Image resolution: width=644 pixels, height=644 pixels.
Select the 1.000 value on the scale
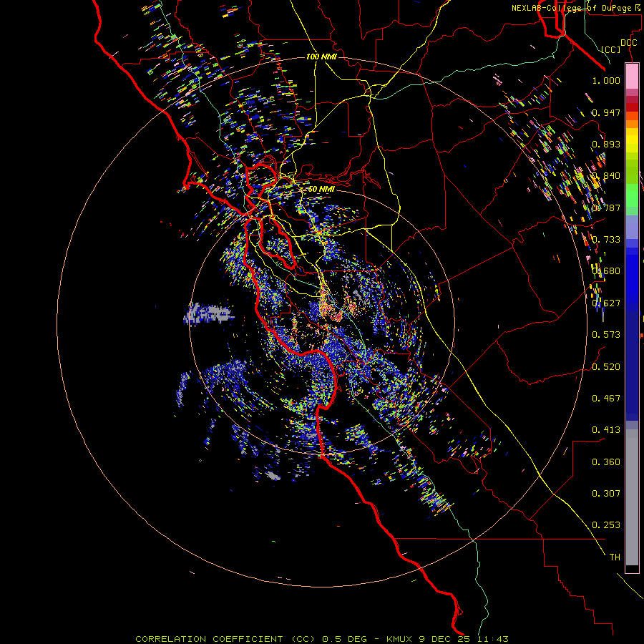[606, 80]
